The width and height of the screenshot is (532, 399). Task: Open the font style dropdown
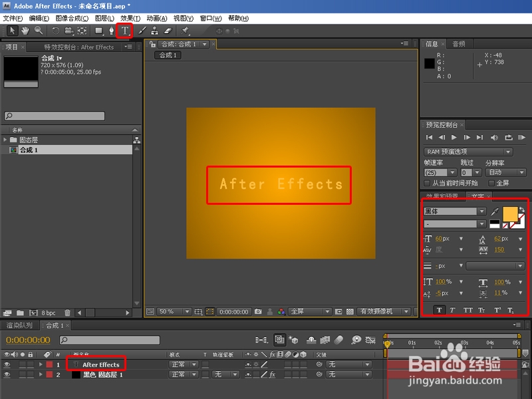[481, 224]
